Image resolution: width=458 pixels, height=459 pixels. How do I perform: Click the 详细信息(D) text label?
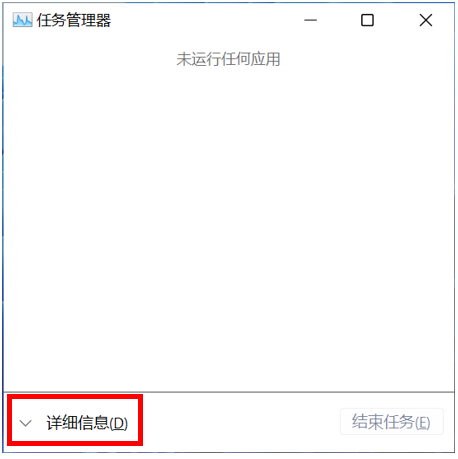coord(87,423)
